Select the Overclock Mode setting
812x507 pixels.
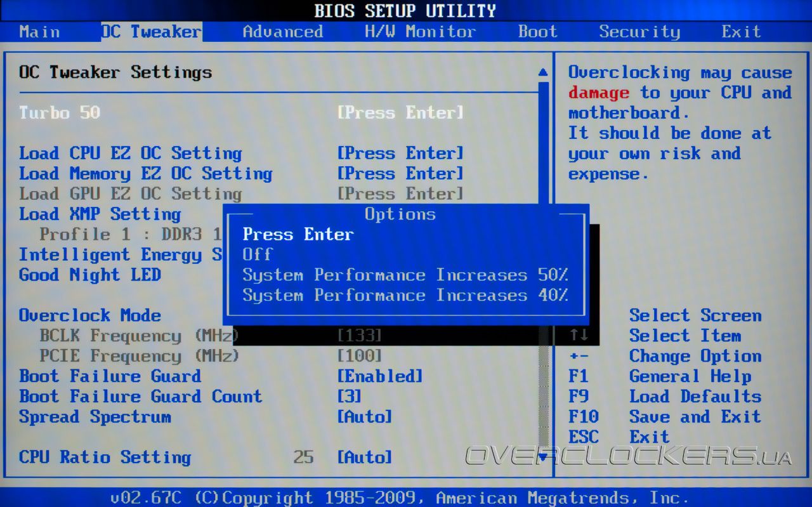(90, 315)
